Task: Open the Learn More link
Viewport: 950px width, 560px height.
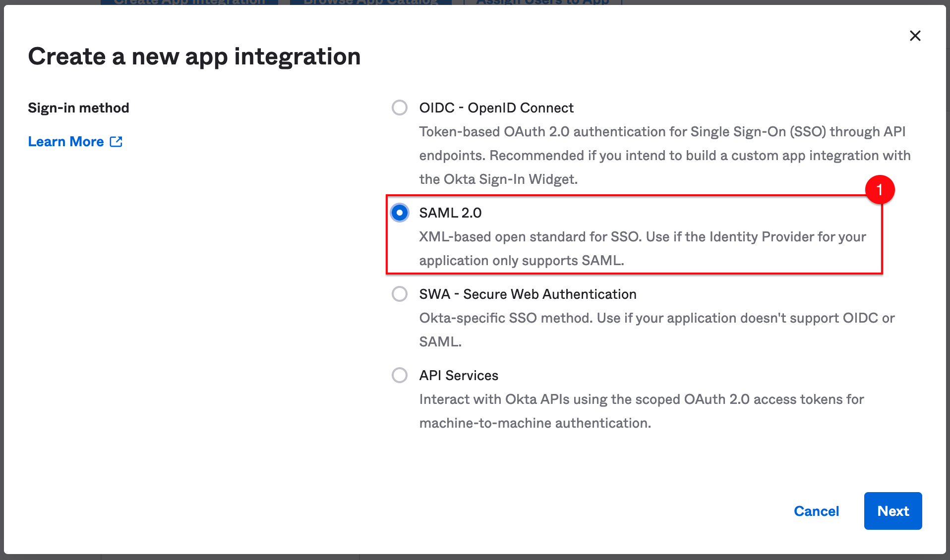Action: pos(65,141)
